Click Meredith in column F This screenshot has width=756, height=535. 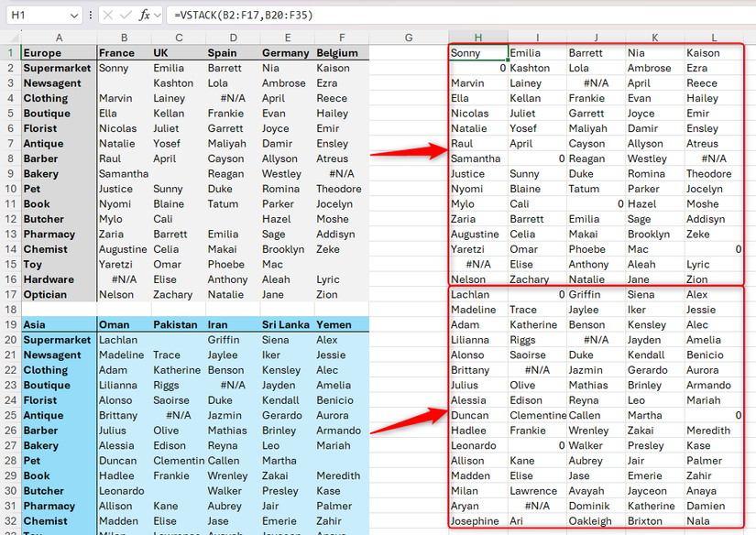click(x=342, y=475)
